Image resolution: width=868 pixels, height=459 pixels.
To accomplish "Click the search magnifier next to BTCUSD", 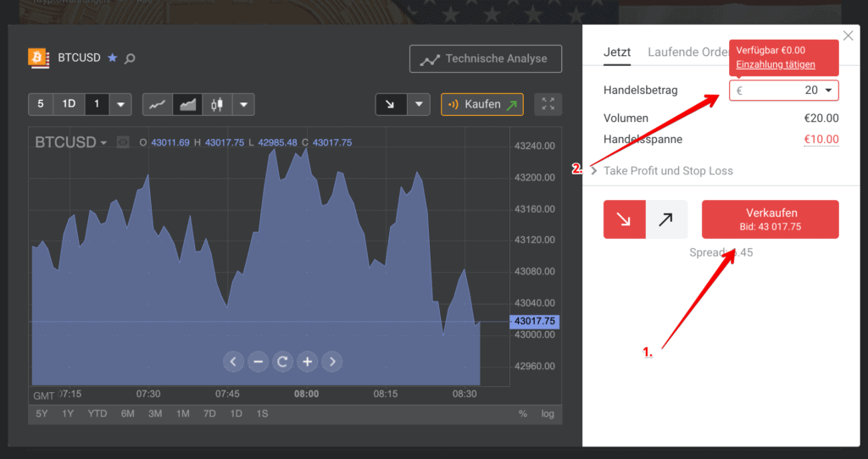I will coord(130,58).
